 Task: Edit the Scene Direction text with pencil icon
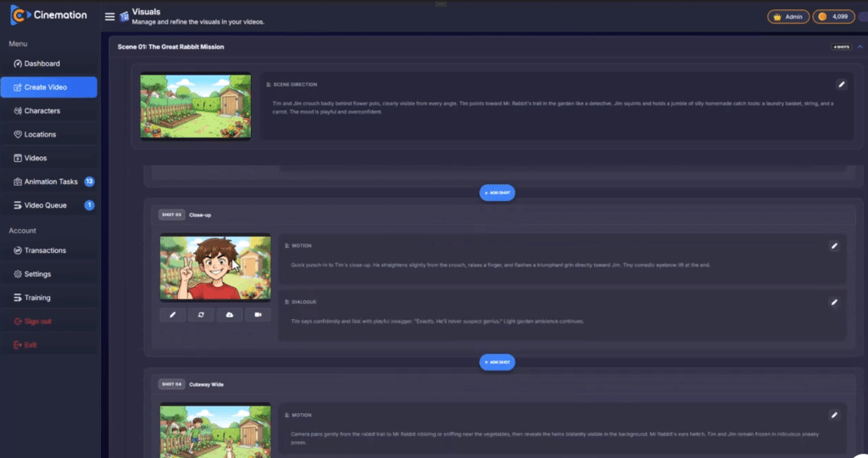click(841, 84)
